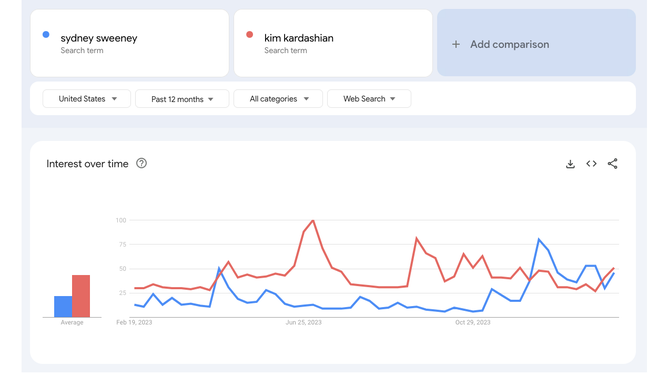This screenshot has height=376, width=668.
Task: Download the interest over time data
Action: point(570,164)
